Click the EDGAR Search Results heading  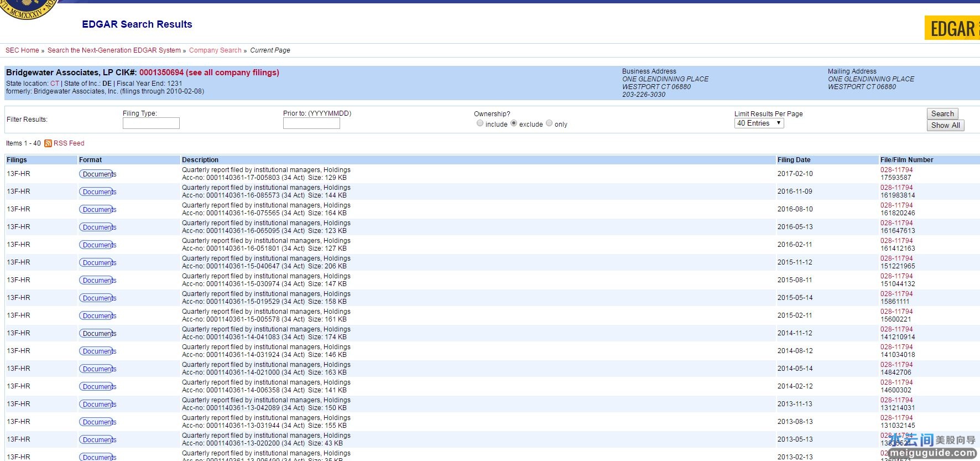pos(137,24)
